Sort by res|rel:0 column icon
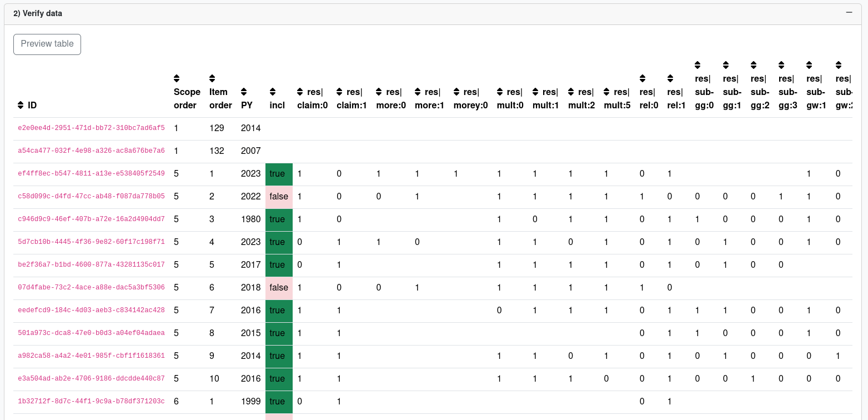Image resolution: width=868 pixels, height=420 pixels. click(x=643, y=78)
